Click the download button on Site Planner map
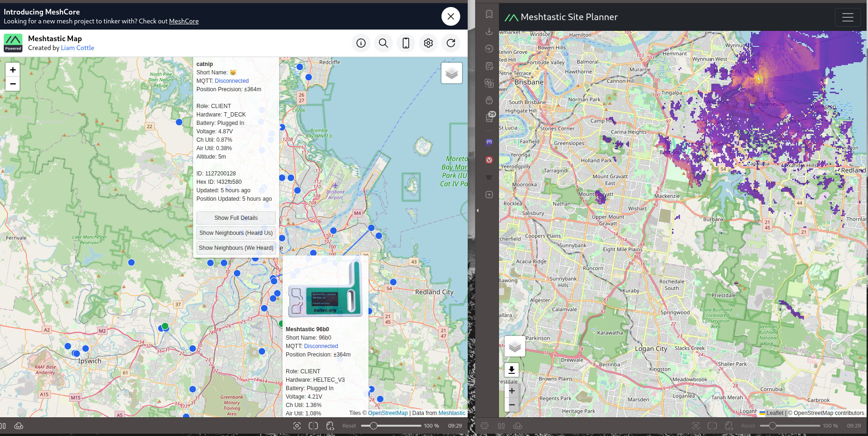This screenshot has width=868, height=436. (x=512, y=370)
